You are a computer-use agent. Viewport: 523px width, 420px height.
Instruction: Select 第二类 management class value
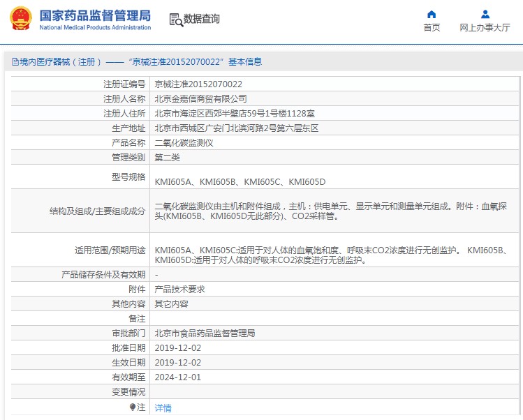[167, 158]
